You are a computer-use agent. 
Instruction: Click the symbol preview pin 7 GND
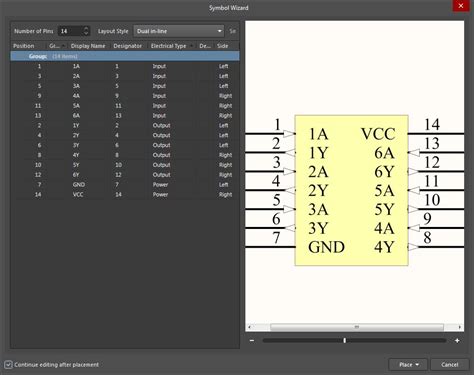[x=270, y=247]
